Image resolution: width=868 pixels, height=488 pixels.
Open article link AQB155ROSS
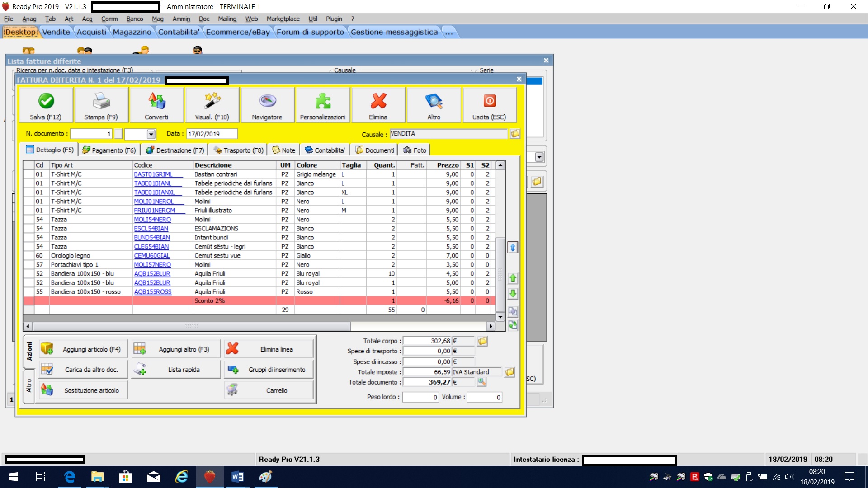(153, 292)
